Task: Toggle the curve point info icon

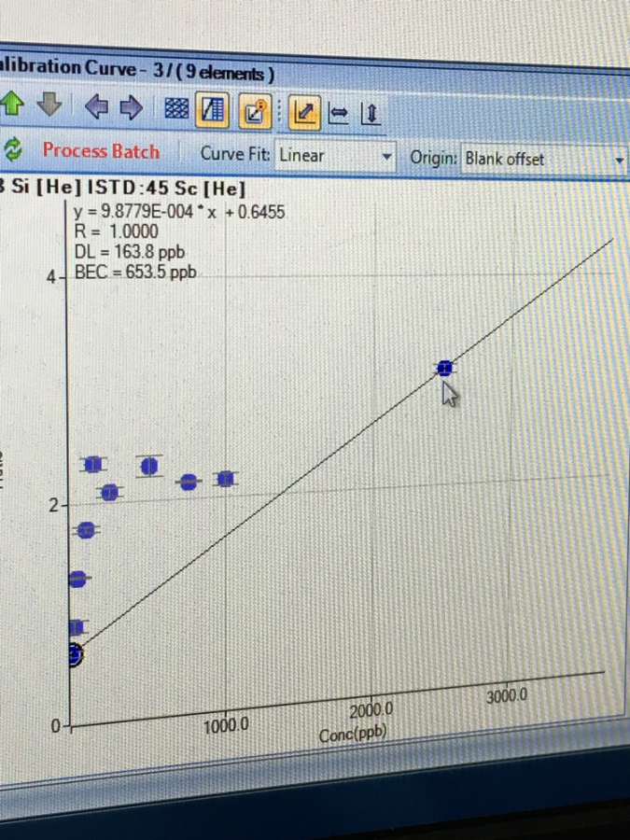Action: click(x=255, y=111)
